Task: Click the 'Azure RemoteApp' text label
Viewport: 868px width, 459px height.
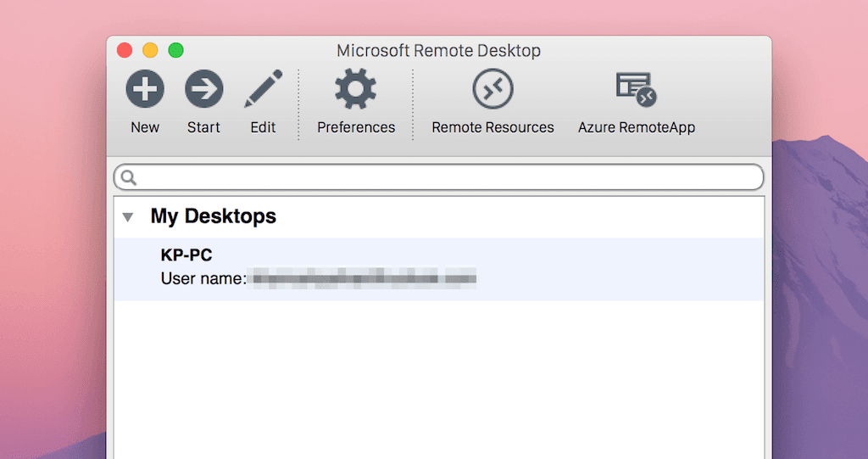Action: [637, 127]
